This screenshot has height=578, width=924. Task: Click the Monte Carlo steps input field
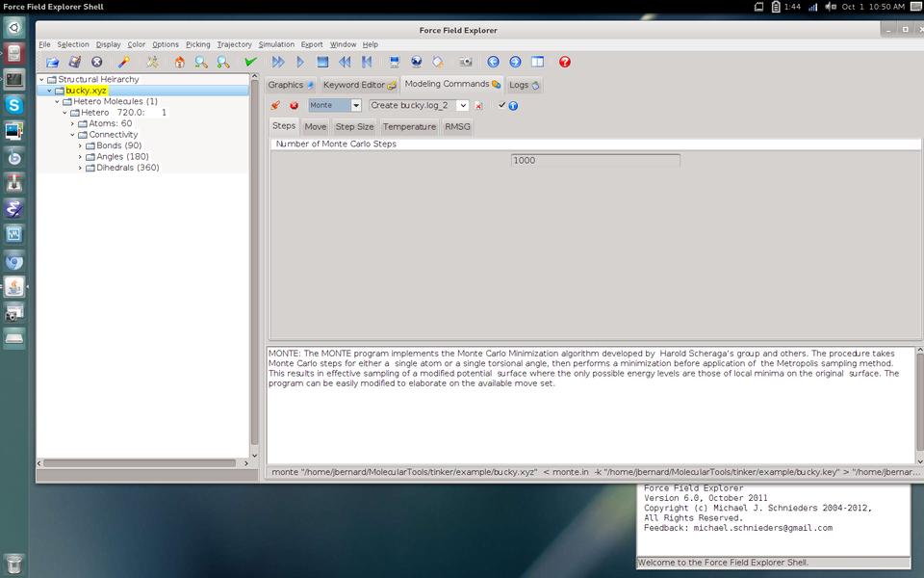[595, 161]
